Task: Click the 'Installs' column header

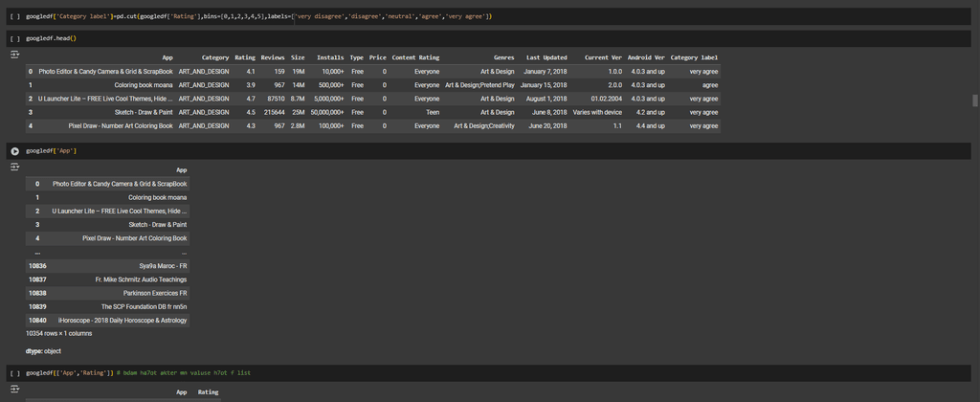Action: coord(330,57)
